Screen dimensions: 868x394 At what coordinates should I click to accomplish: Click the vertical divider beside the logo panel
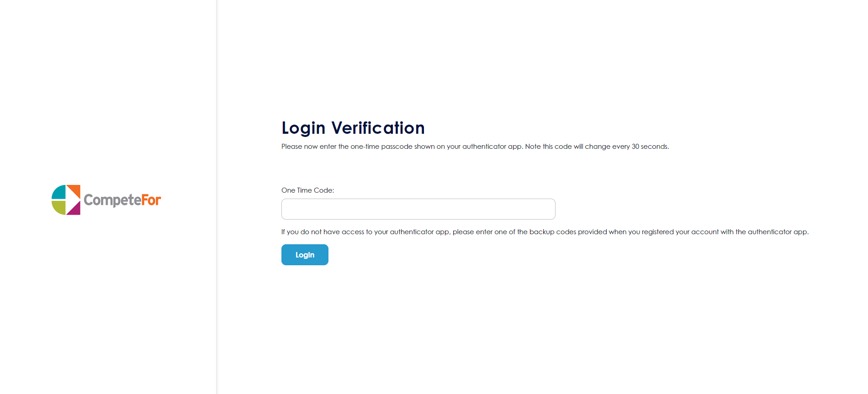pos(217,197)
